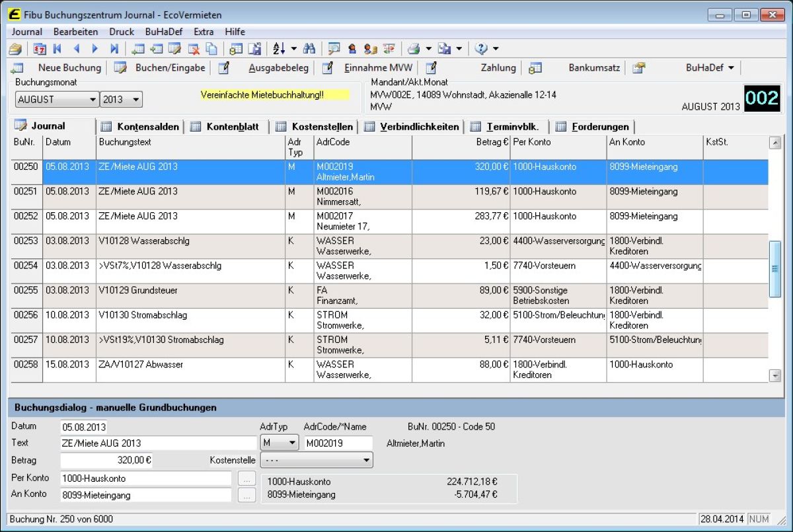Click the AdrCode field showing M002019
Viewport: 793px width, 532px height.
338,443
